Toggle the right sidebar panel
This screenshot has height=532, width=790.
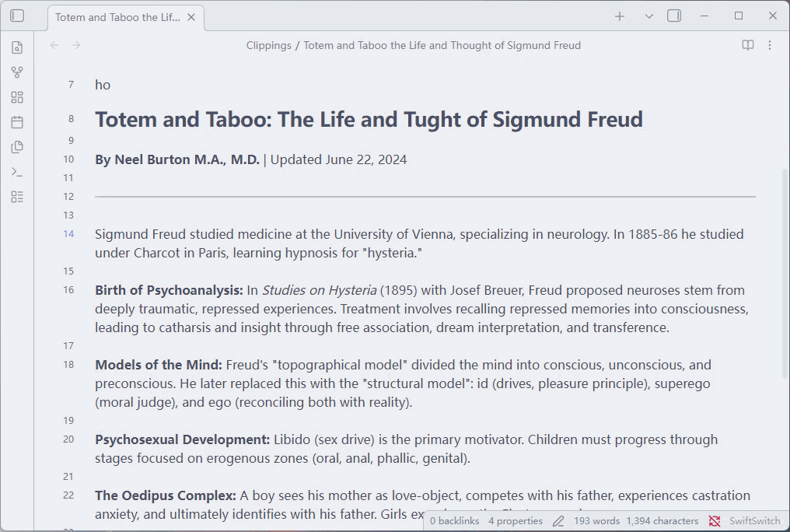tap(674, 16)
